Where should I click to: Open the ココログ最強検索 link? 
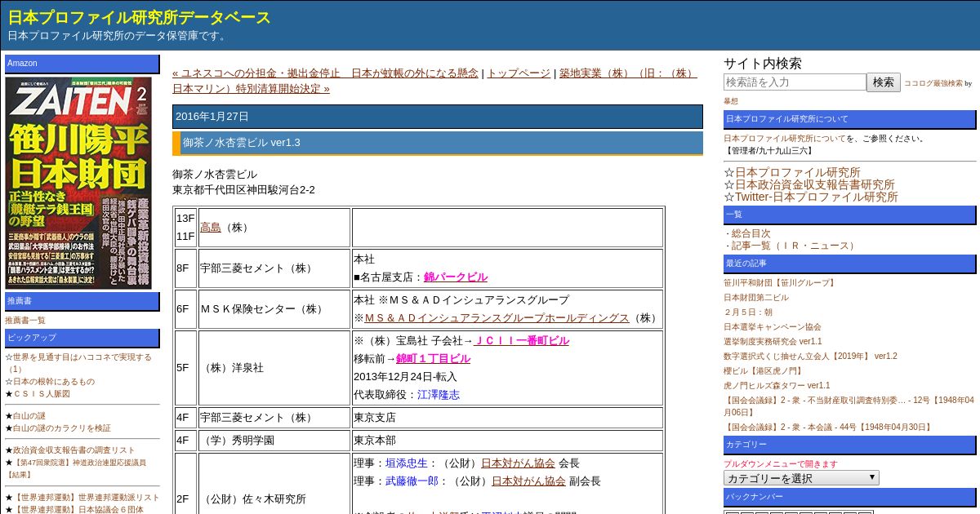pos(933,83)
